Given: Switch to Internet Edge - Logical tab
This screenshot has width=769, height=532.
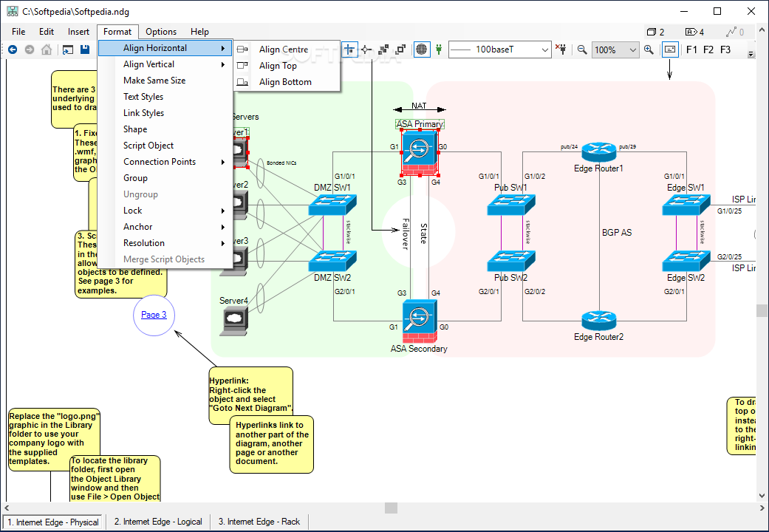Looking at the screenshot, I should click(x=158, y=522).
